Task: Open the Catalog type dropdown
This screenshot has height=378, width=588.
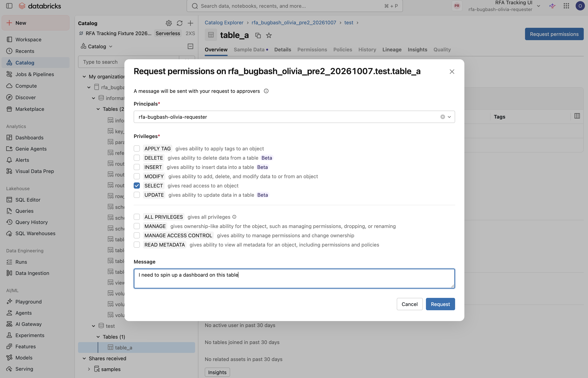Action: point(97,46)
